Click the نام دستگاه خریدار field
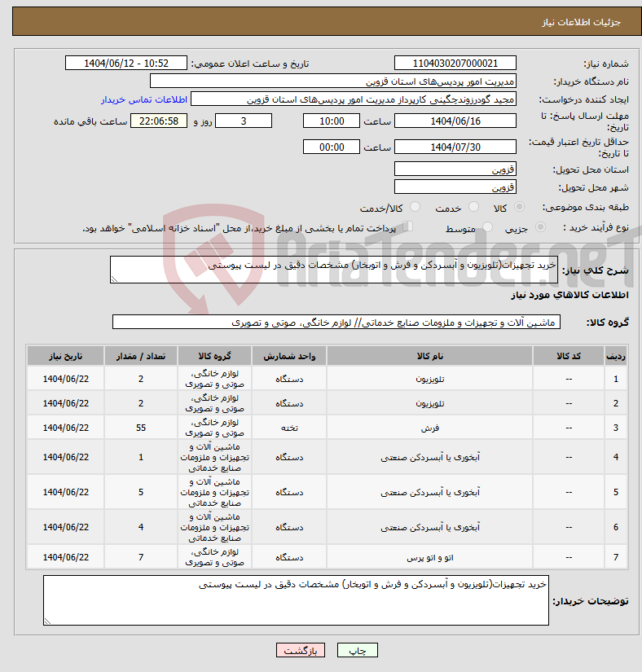The width and height of the screenshot is (642, 672). pos(333,81)
